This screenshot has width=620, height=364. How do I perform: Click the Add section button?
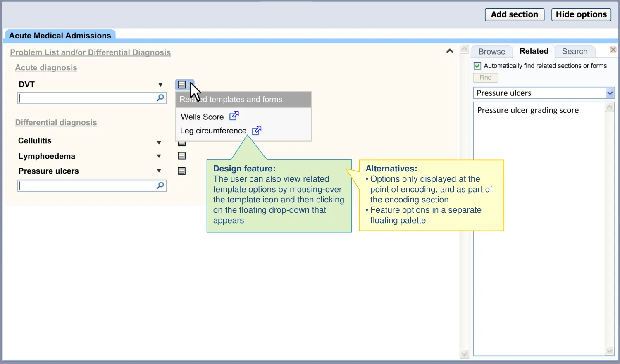click(514, 14)
